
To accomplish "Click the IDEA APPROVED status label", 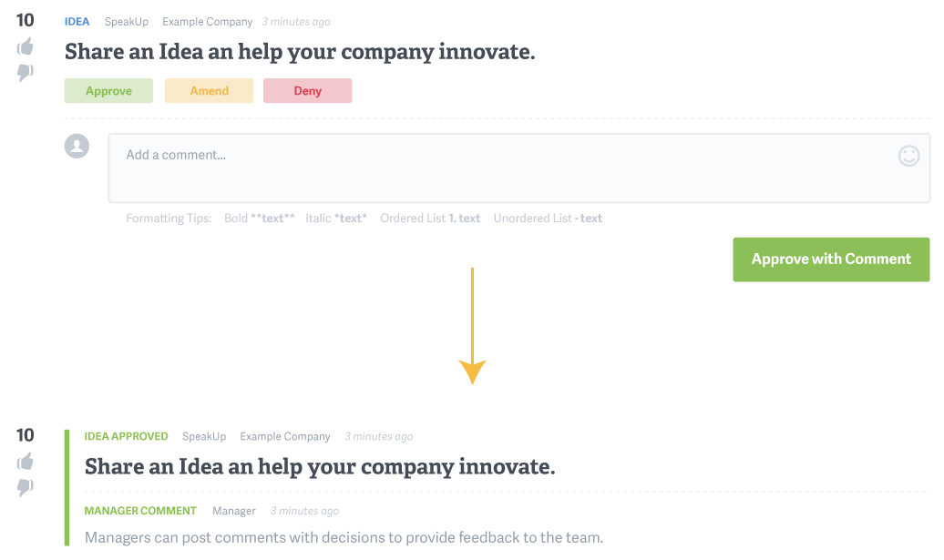I will (126, 437).
